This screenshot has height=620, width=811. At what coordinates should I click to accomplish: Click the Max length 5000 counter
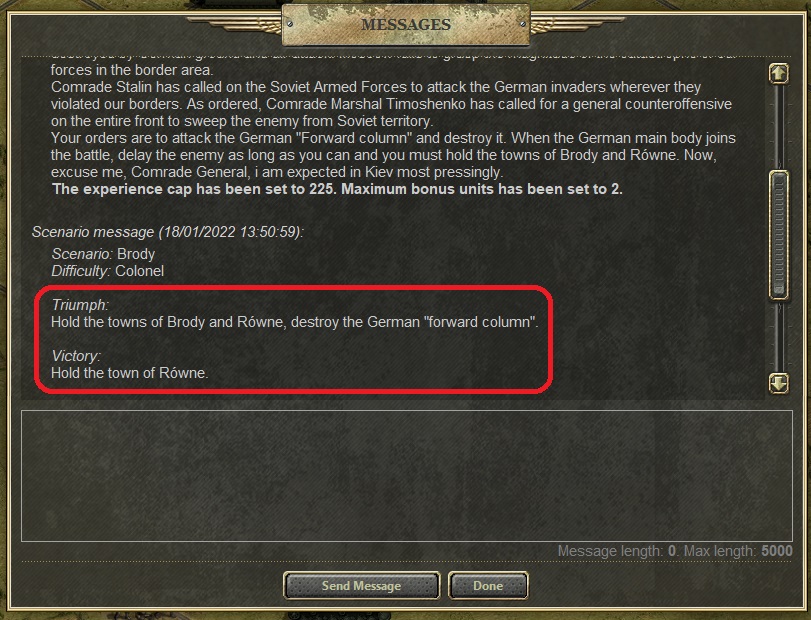pos(738,551)
